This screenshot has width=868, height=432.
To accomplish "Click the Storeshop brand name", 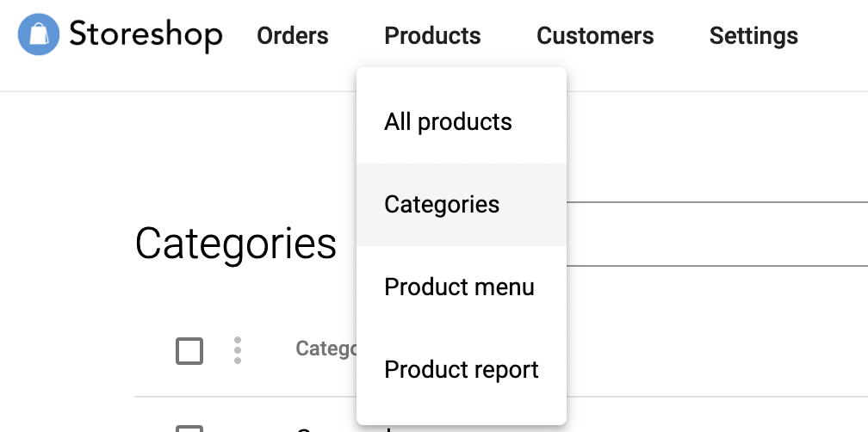I will coord(146,36).
